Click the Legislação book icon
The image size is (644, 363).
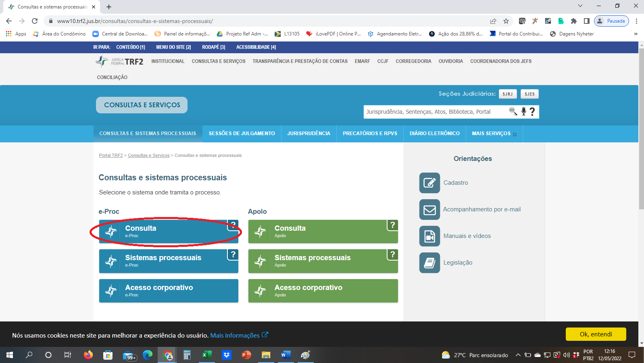coord(429,263)
